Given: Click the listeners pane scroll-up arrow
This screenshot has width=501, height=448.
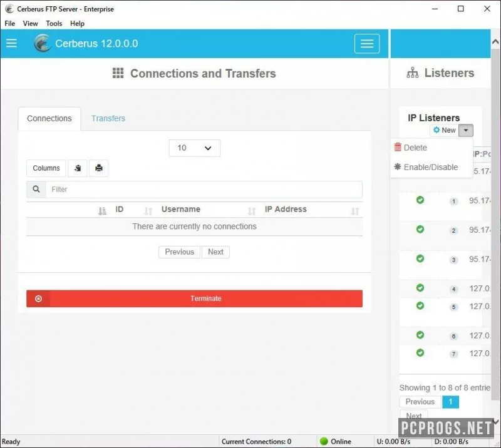Looking at the screenshot, I should pyautogui.click(x=495, y=42).
